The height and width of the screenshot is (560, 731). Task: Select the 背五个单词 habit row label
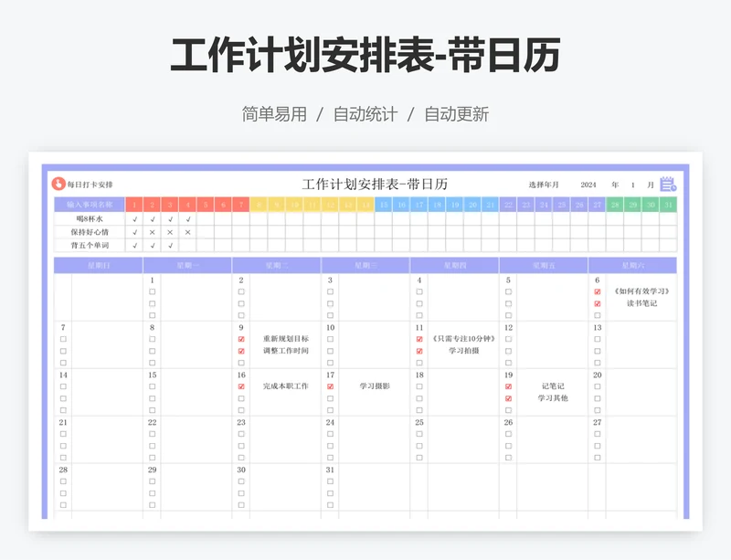pos(90,245)
